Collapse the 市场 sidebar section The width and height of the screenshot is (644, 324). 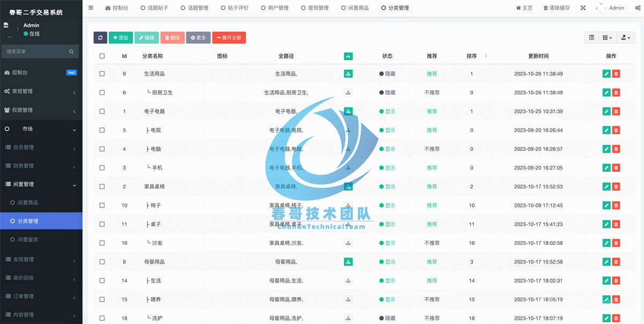click(41, 129)
